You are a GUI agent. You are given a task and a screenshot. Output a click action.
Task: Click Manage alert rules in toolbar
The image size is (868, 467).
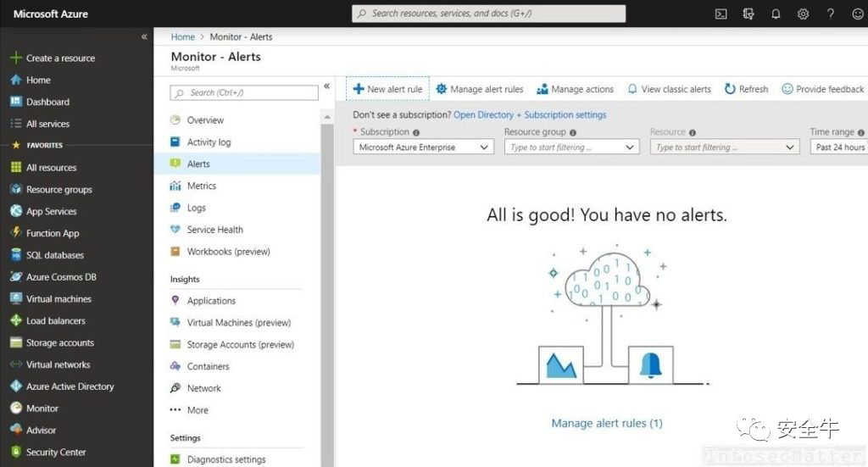(480, 88)
